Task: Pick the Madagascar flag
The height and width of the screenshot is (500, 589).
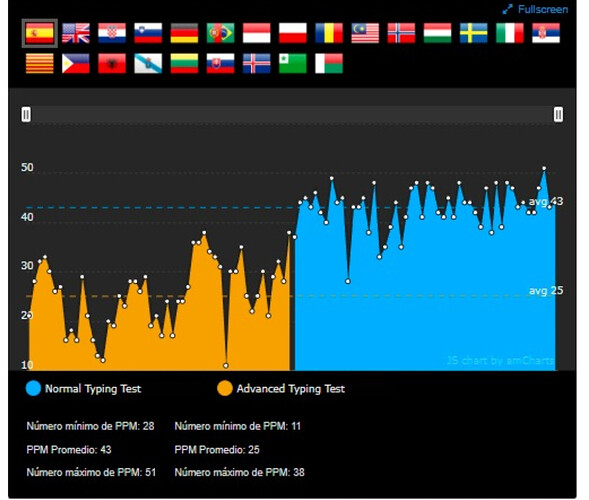Action: [329, 63]
